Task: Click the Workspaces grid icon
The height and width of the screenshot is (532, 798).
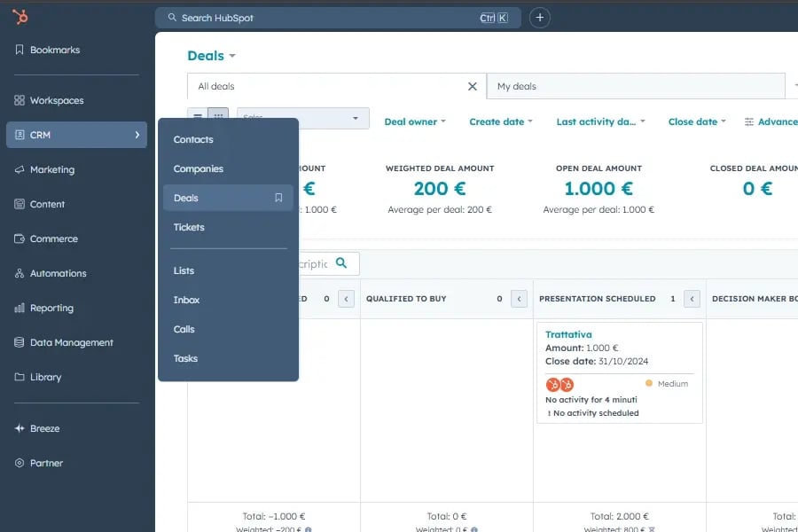Action: pyautogui.click(x=20, y=100)
